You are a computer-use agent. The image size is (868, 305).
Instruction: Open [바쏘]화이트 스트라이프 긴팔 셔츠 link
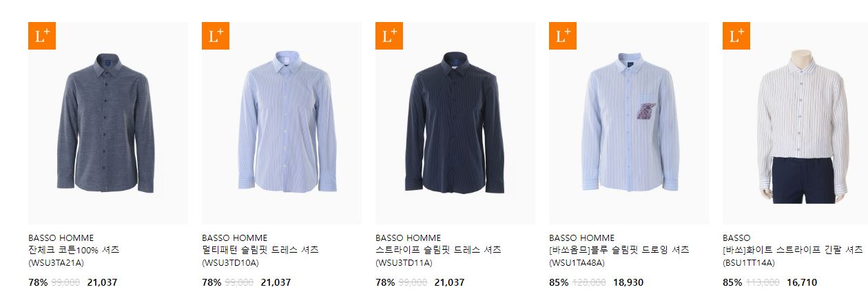(x=793, y=250)
